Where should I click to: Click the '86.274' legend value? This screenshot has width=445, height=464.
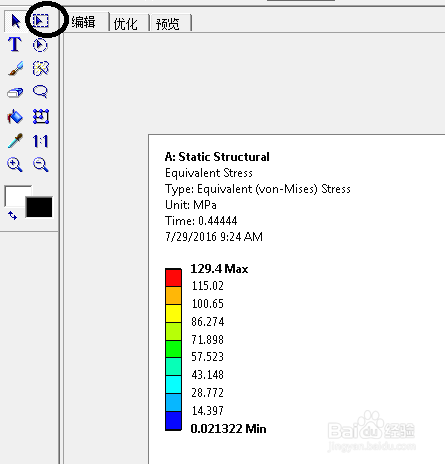point(208,322)
